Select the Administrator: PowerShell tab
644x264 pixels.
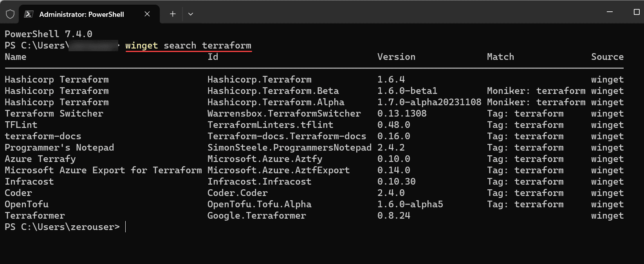[x=81, y=14]
